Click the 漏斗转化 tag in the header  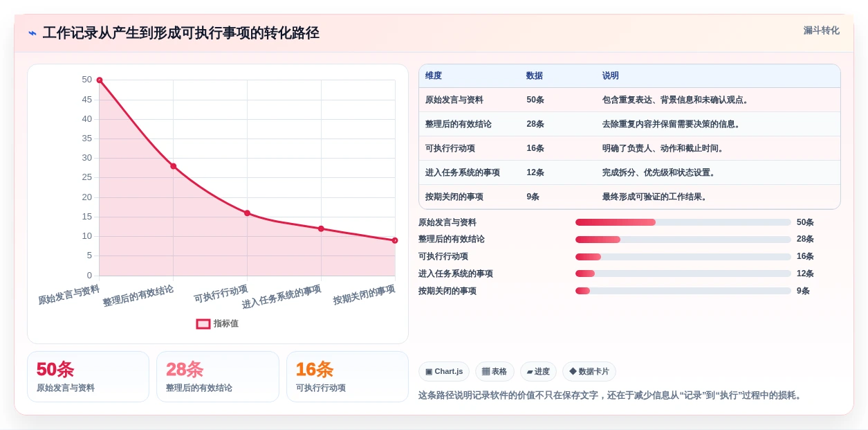pos(821,30)
